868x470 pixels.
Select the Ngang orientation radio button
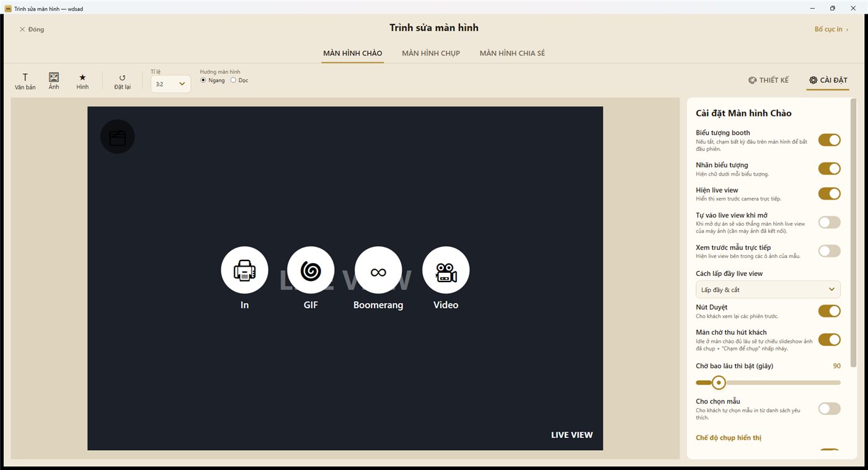coord(203,80)
